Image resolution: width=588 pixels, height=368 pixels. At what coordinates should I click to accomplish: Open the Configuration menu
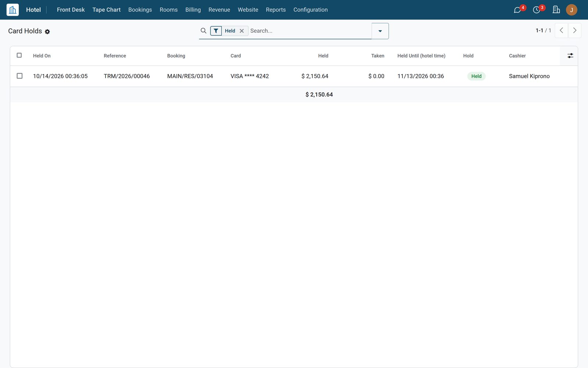(x=311, y=10)
